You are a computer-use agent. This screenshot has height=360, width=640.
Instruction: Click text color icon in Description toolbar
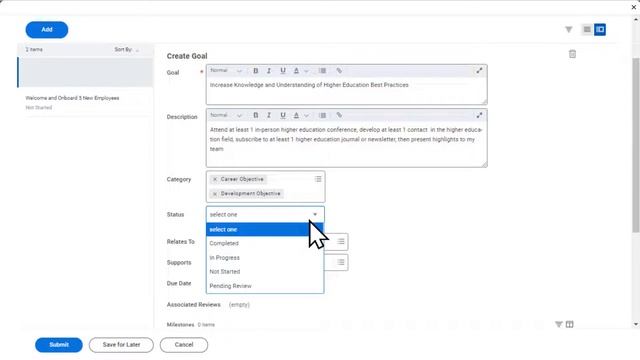click(x=296, y=115)
